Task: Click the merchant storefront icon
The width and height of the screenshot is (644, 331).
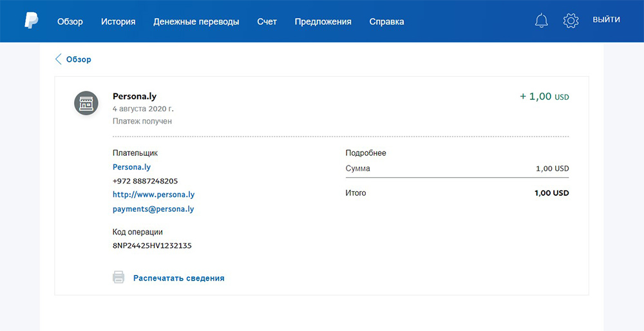Action: tap(86, 103)
